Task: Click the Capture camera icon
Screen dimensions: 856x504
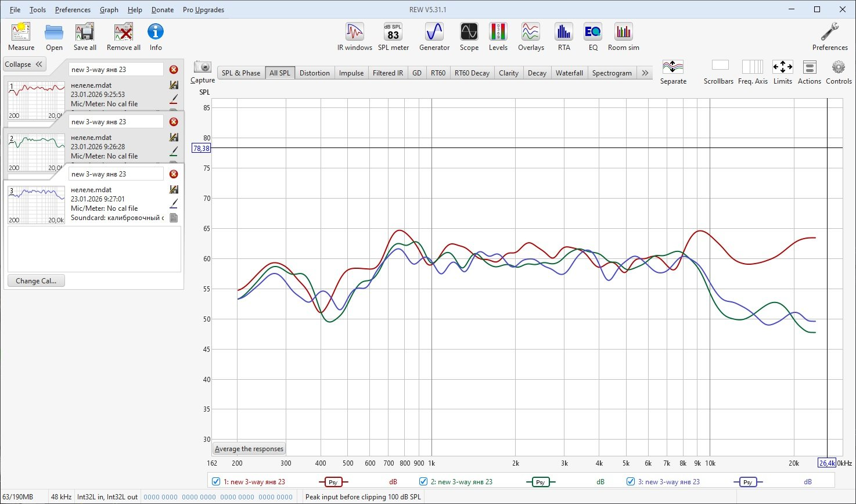Action: 203,67
